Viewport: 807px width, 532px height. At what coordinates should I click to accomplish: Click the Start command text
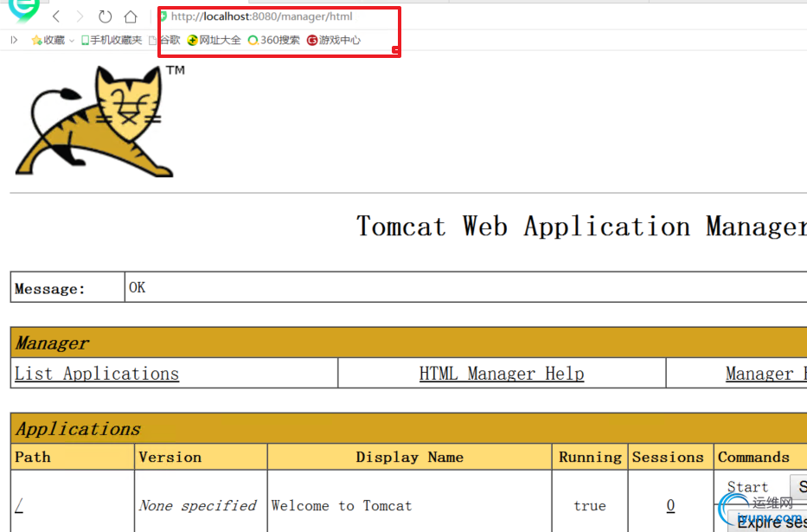click(747, 487)
